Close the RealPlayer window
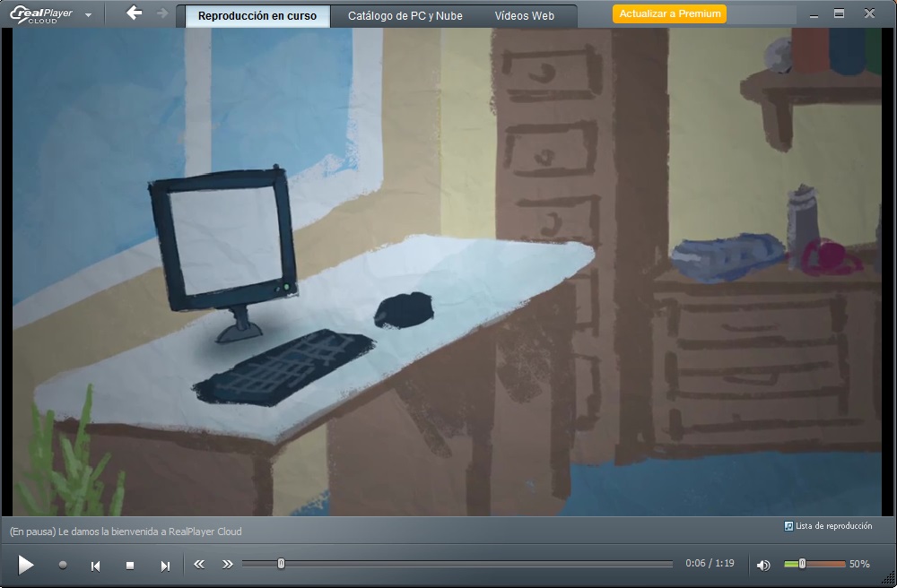The image size is (897, 588). [x=869, y=13]
